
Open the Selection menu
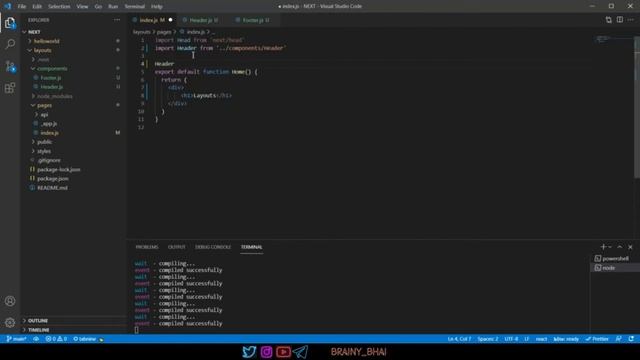(59, 7)
